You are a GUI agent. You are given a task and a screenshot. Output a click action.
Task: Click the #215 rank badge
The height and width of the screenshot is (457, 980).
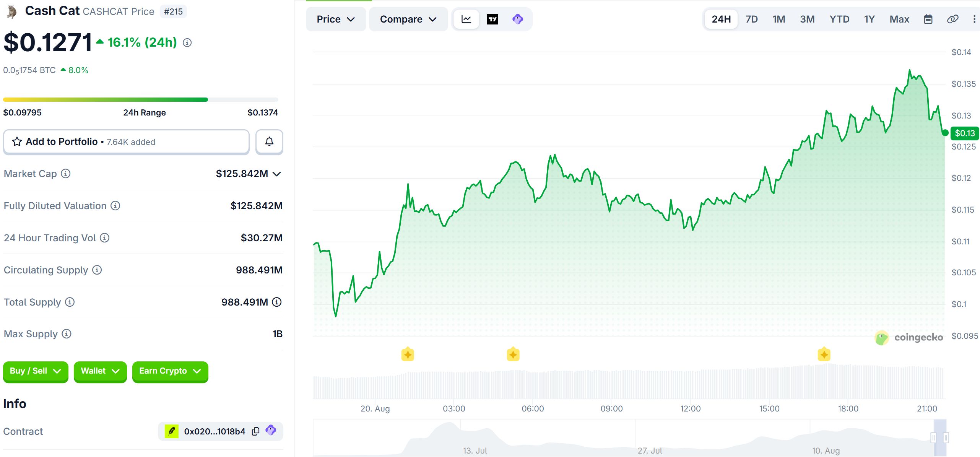(173, 11)
